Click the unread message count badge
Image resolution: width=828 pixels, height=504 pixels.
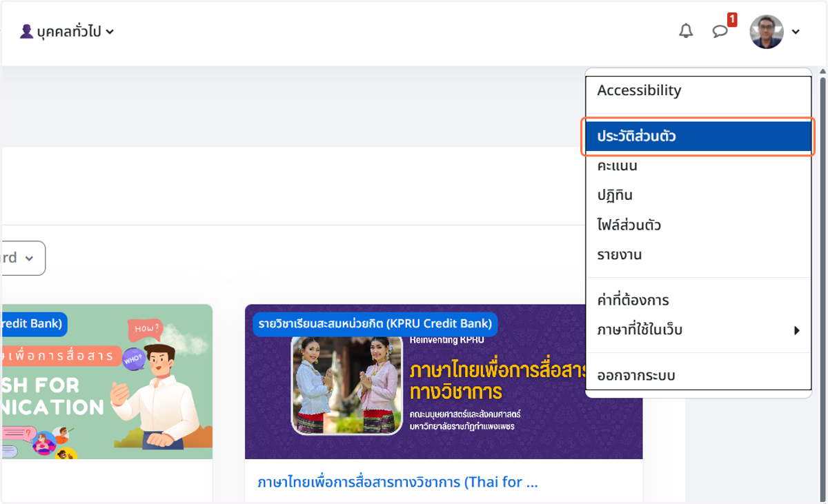point(732,19)
